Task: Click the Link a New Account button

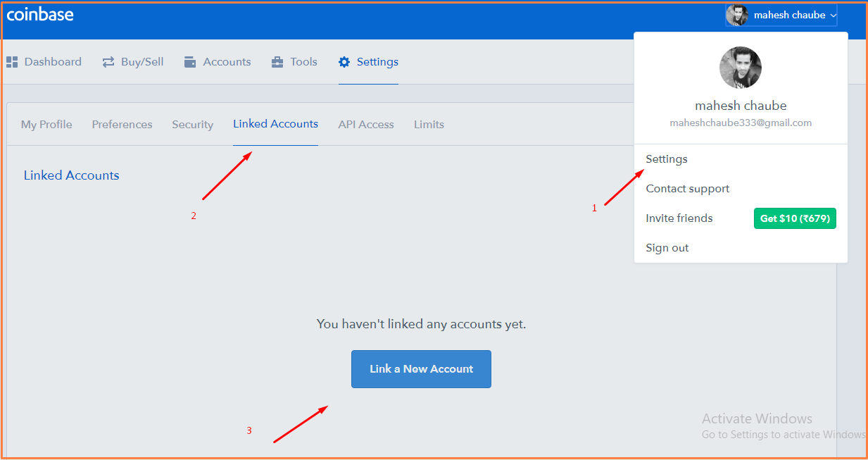Action: point(421,369)
